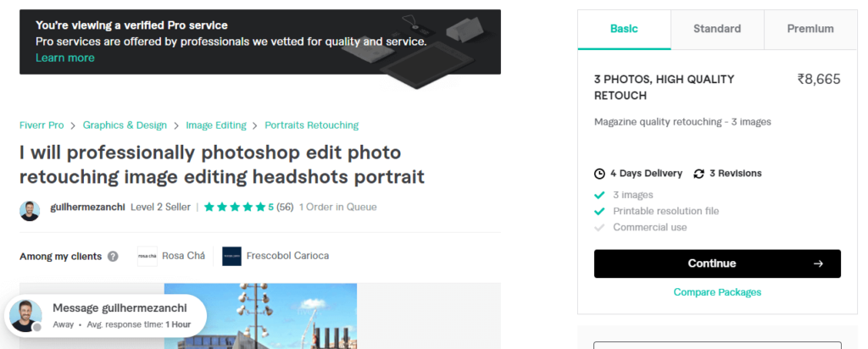Go to Graphics & Design breadcrumb
The height and width of the screenshot is (349, 868).
(x=125, y=125)
